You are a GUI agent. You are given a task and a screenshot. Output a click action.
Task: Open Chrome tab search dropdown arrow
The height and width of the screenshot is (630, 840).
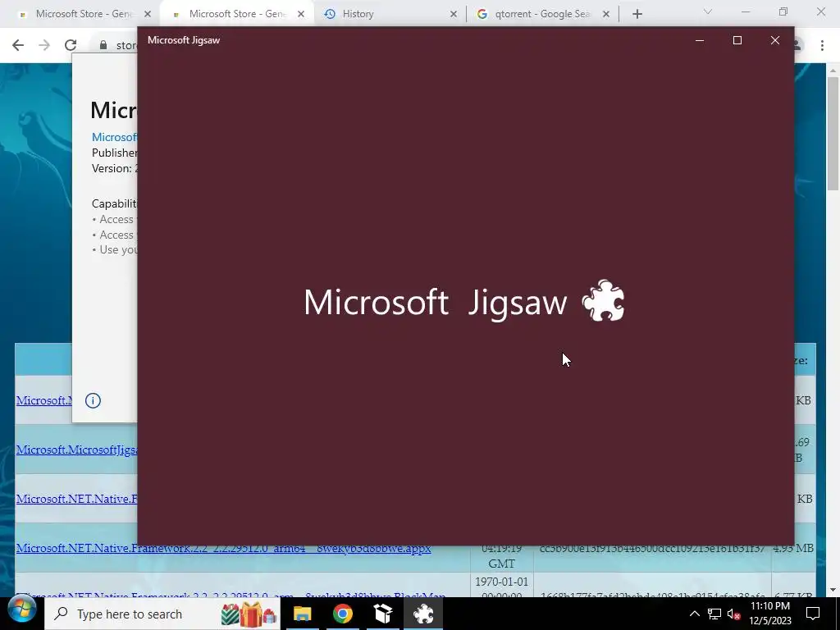coord(708,11)
